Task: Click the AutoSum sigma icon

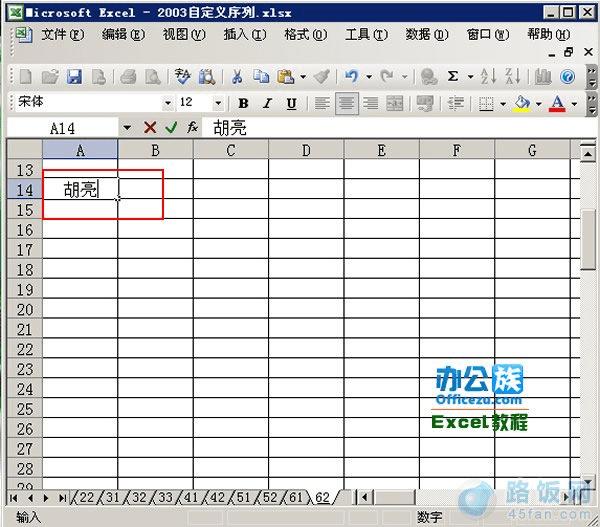Action: coord(453,77)
